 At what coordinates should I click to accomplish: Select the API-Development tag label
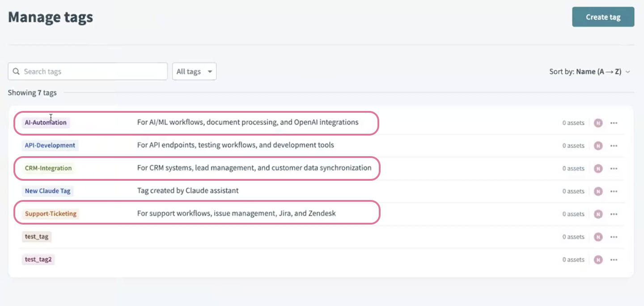[x=50, y=145]
